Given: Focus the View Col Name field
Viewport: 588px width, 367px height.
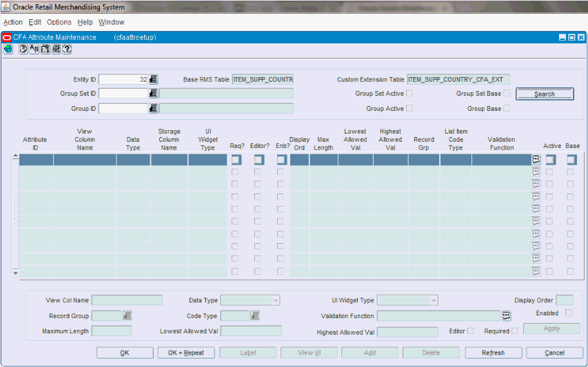Looking at the screenshot, I should click(x=127, y=300).
